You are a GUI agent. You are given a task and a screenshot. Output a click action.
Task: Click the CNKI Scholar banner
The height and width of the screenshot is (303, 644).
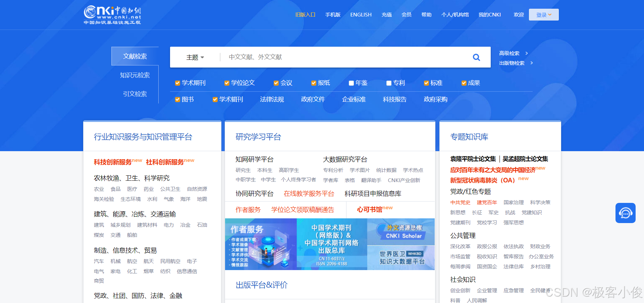pyautogui.click(x=401, y=232)
